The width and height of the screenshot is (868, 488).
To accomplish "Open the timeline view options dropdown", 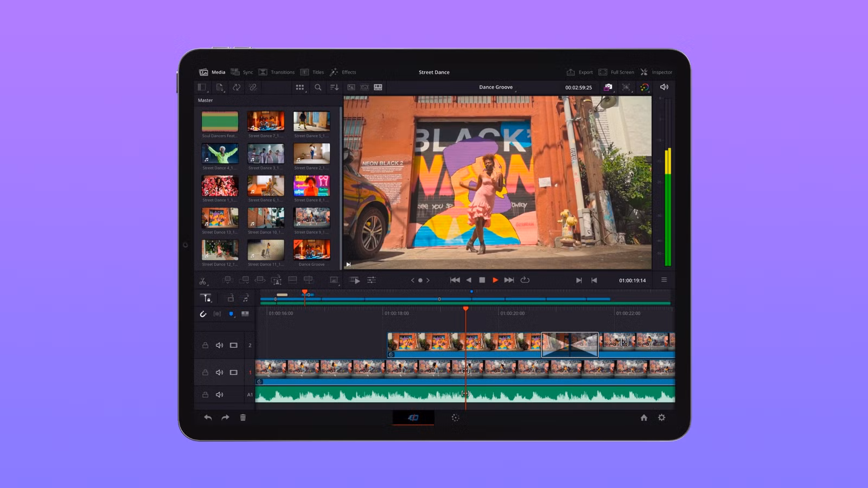I will (371, 280).
